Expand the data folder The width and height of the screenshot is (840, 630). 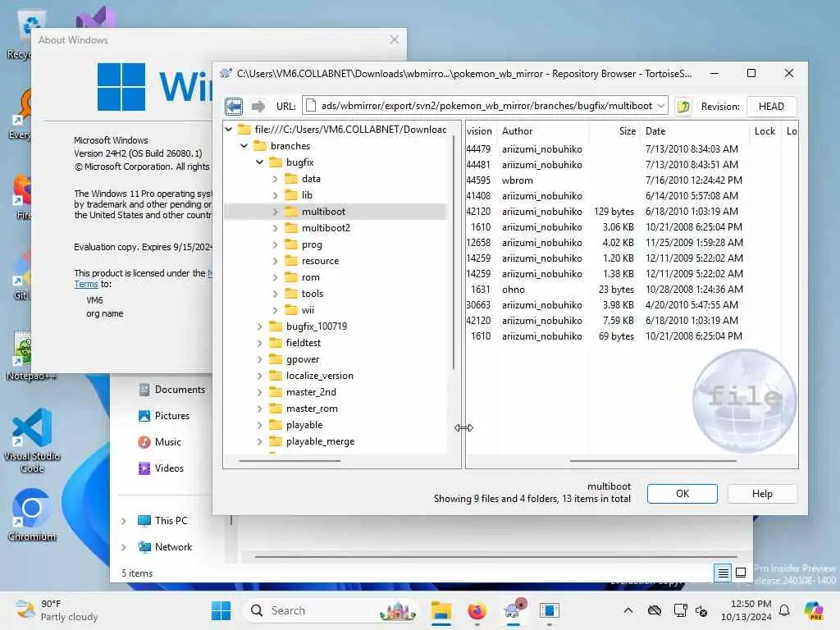275,179
